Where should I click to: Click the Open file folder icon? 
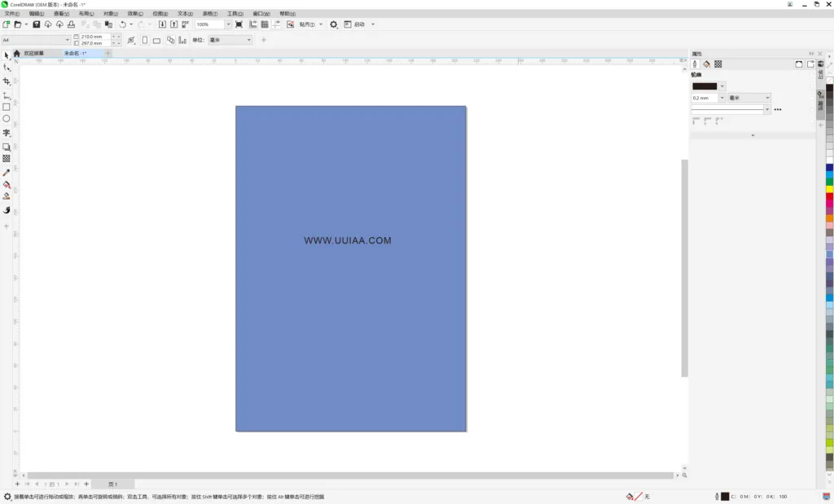tap(18, 24)
